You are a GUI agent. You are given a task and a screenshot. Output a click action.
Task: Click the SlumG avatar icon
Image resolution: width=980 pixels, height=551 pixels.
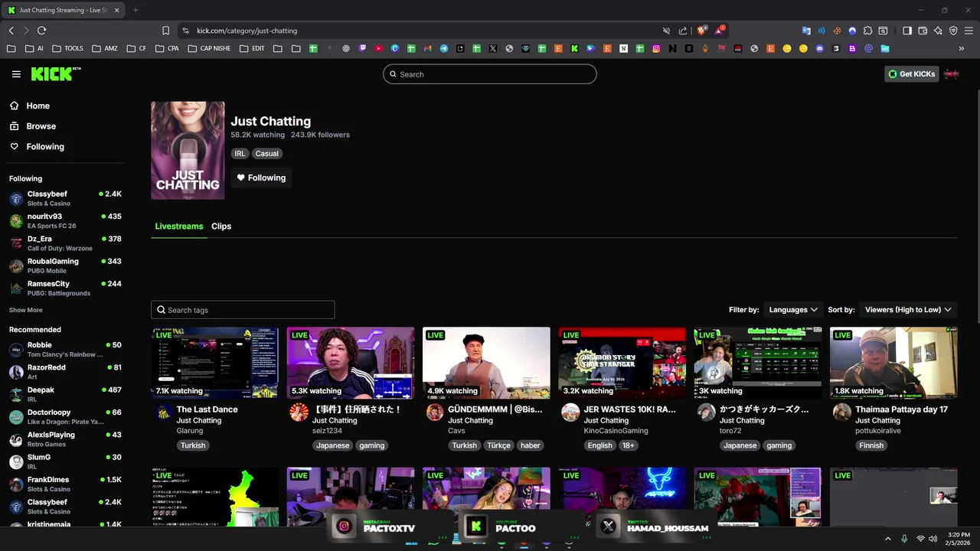pyautogui.click(x=16, y=462)
